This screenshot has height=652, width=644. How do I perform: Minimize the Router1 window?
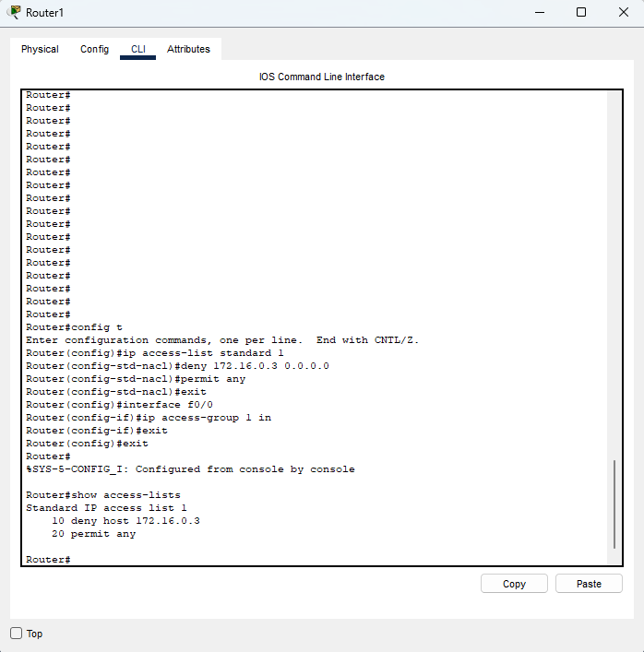(540, 13)
